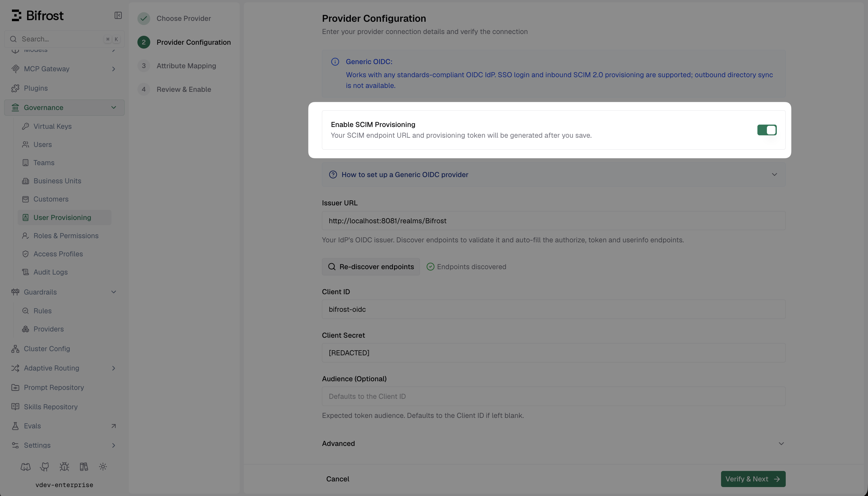The height and width of the screenshot is (496, 868).
Task: Expand the Advanced section chevron
Action: pos(781,444)
